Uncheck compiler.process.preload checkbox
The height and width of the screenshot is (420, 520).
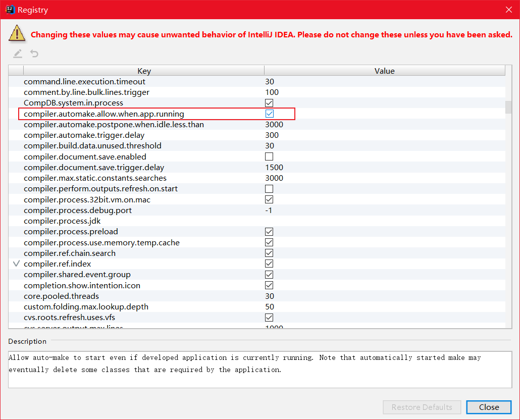click(269, 231)
